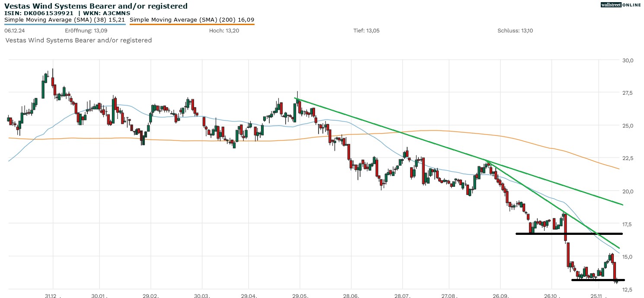Click the 29.05. x-axis date label
The image size is (644, 298).
300,295
